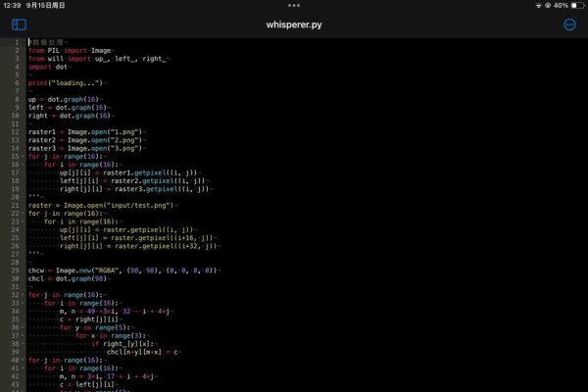Viewport: 588px width, 392px height.
Task: Click the raster1 Image.open("1.png") line
Action: coord(87,132)
